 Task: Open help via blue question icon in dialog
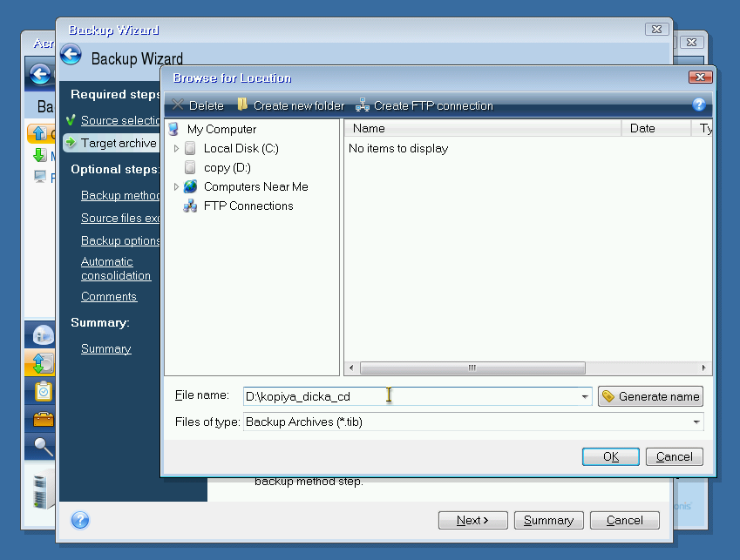click(698, 105)
